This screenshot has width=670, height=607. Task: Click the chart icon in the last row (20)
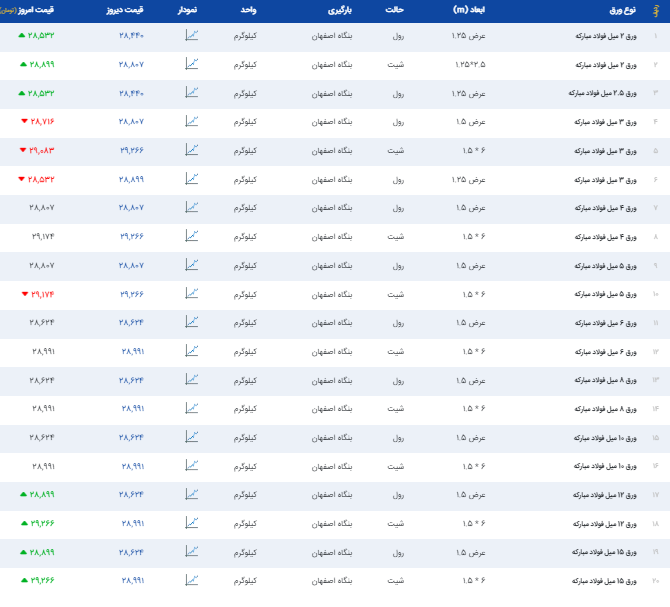[192, 581]
